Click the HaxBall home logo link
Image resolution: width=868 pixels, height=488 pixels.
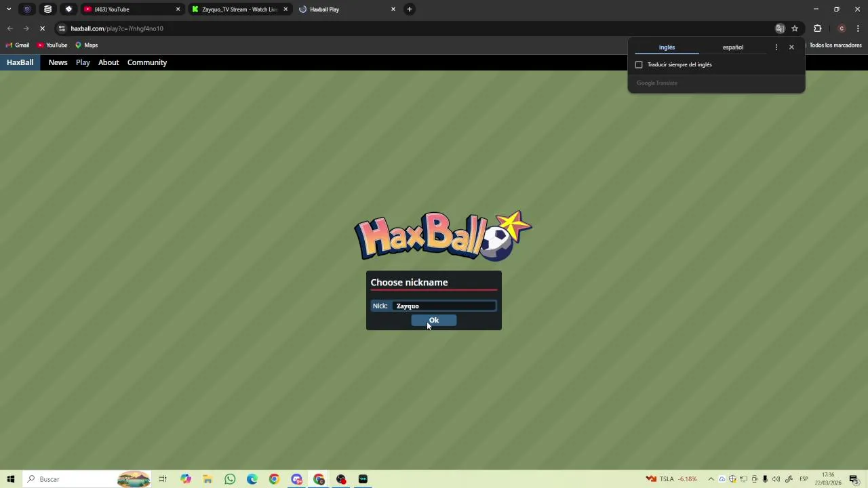point(20,62)
